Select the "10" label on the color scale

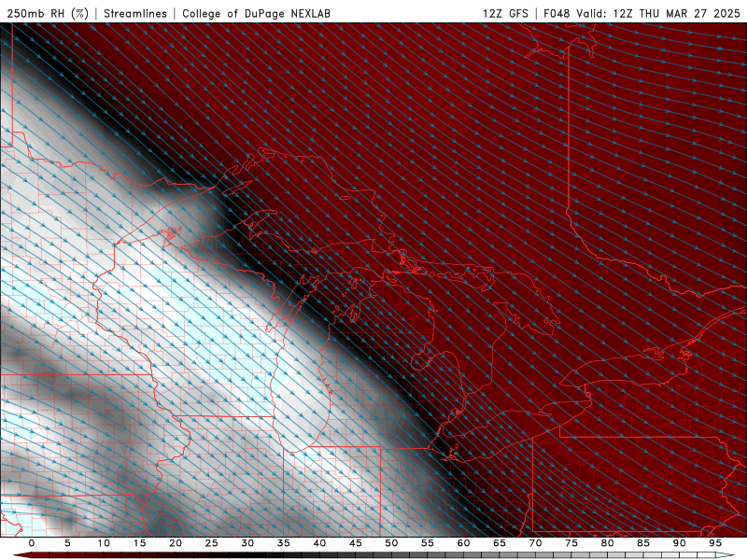coord(104,543)
